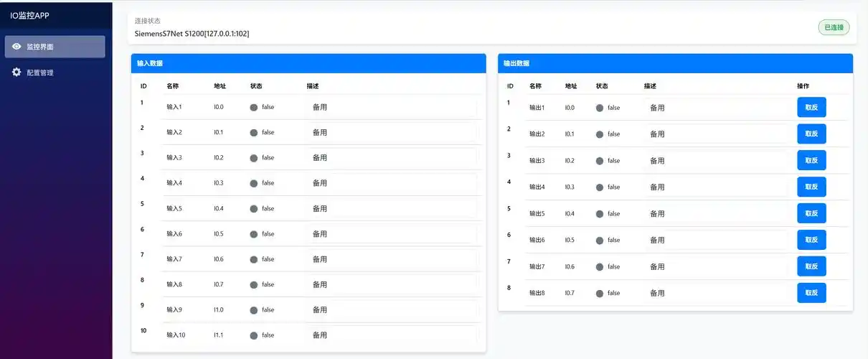This screenshot has height=359, width=868.
Task: Click 取反 button for 输出6
Action: pos(811,240)
